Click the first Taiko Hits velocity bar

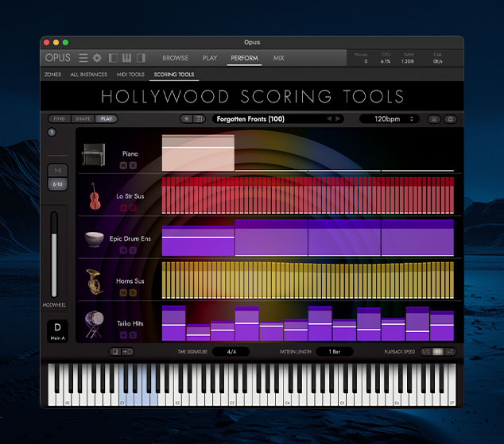click(x=173, y=323)
